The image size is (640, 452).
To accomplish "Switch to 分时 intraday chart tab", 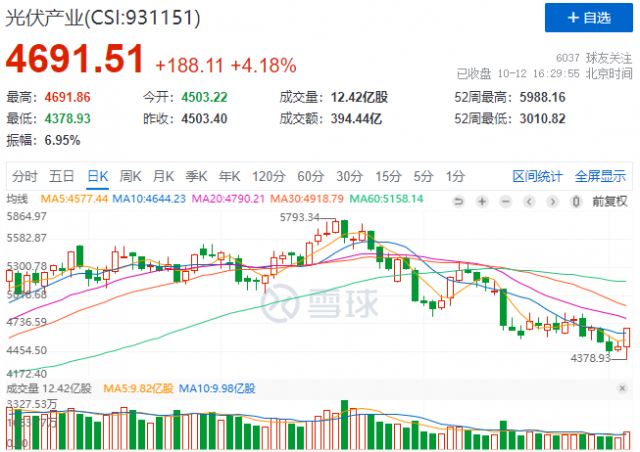I will coord(26,176).
